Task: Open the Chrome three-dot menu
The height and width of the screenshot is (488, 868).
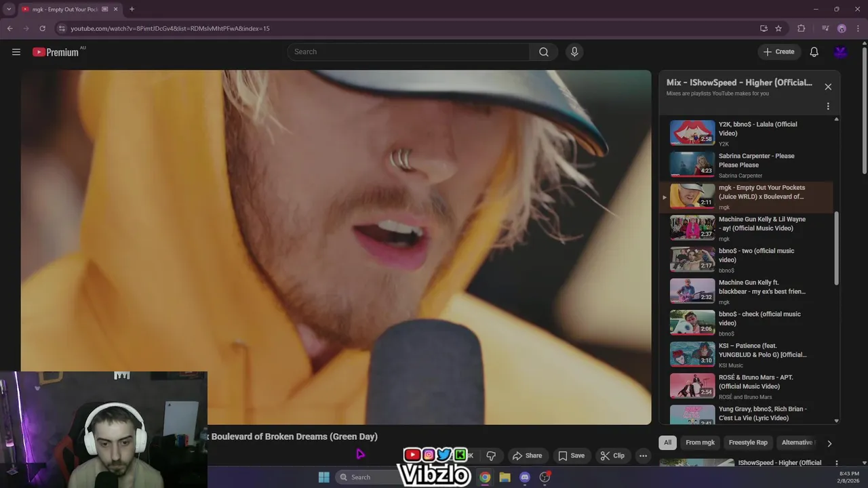Action: click(857, 28)
